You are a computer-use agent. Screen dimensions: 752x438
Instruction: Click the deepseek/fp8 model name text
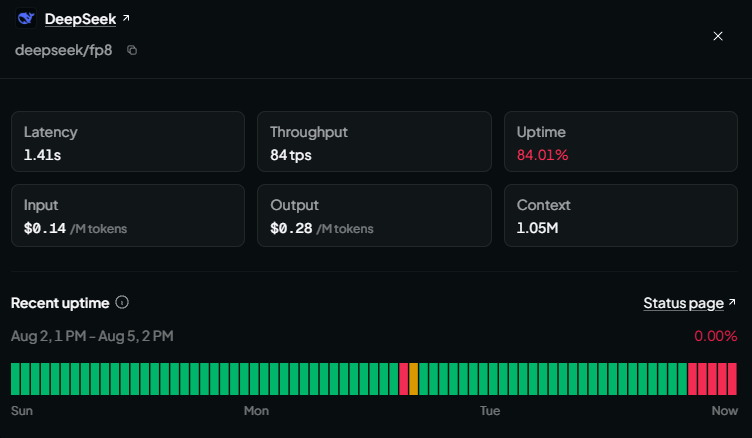click(64, 50)
